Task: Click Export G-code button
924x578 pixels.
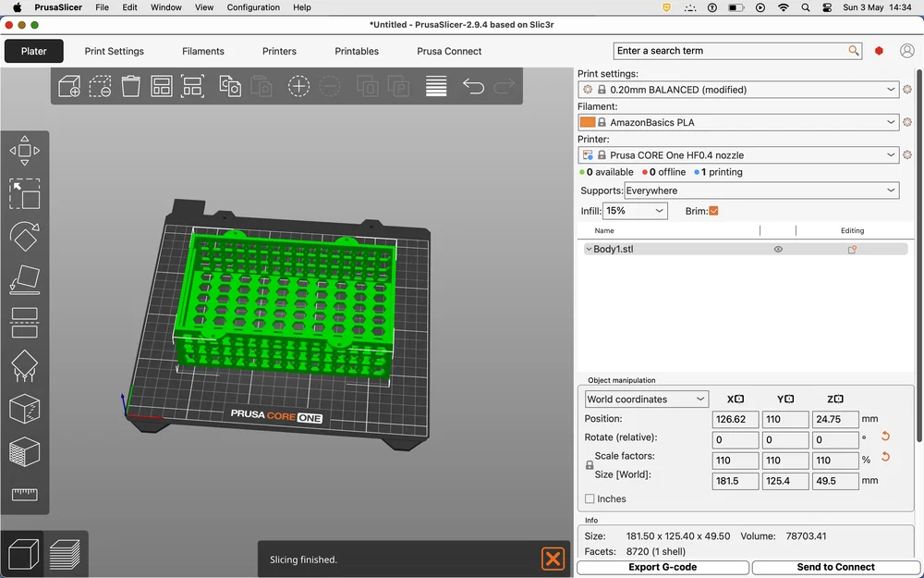Action: (663, 568)
